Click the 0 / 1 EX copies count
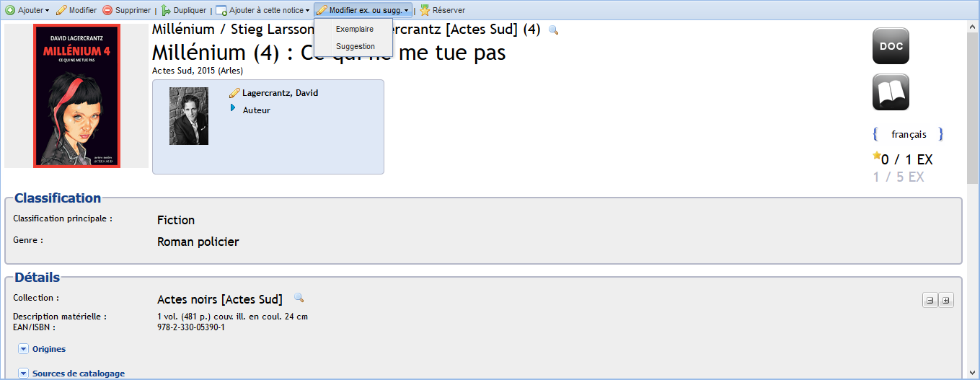The height and width of the screenshot is (380, 980). coord(907,160)
